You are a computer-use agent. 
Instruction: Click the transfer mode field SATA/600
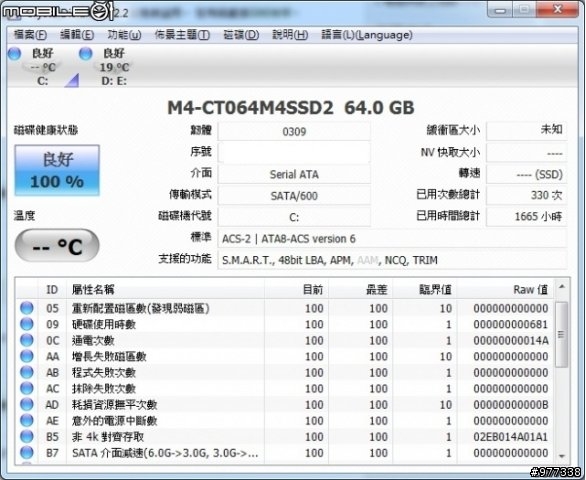[294, 195]
